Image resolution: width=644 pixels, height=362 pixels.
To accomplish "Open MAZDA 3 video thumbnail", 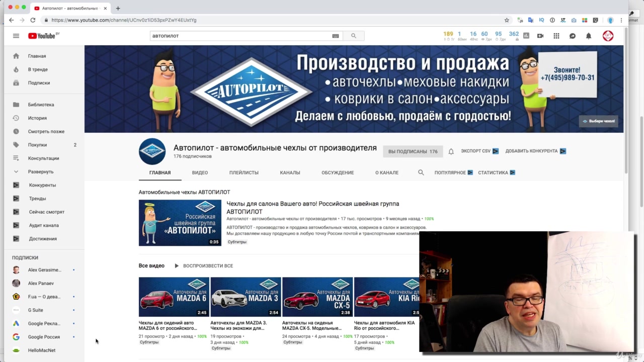I will [246, 297].
